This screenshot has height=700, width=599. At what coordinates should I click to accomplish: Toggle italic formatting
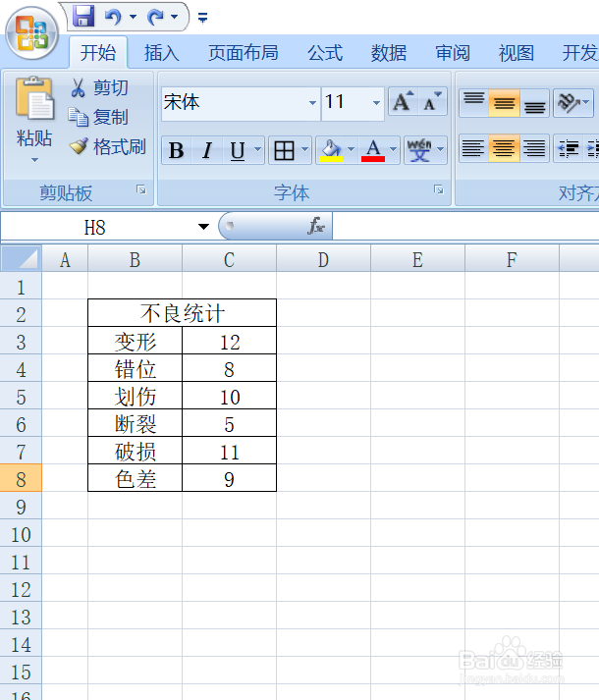(x=207, y=150)
